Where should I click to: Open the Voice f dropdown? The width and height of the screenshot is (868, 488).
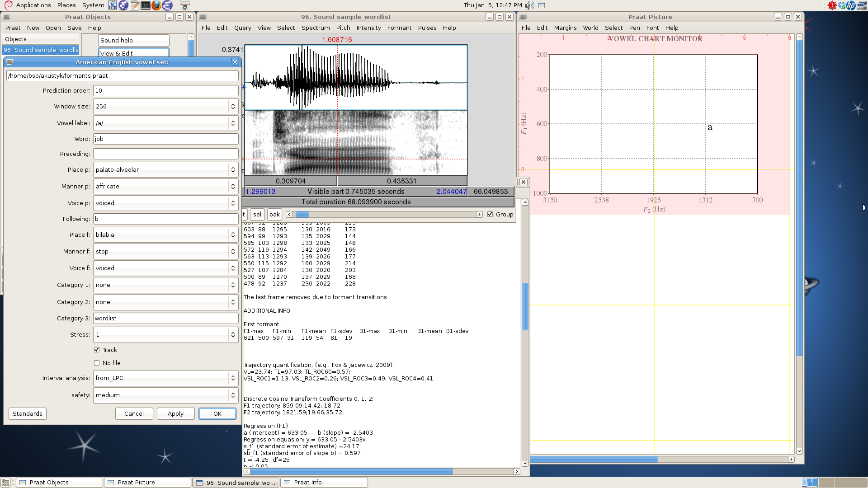[165, 268]
